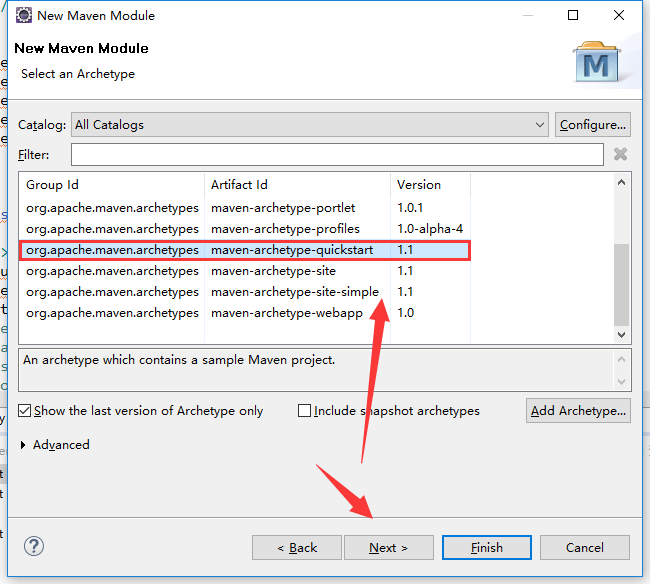Click the Finish button
650x584 pixels.
point(487,548)
